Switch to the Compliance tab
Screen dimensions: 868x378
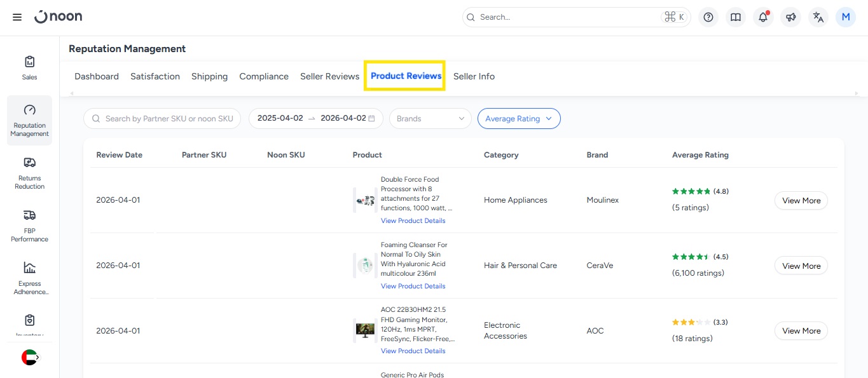click(x=264, y=76)
